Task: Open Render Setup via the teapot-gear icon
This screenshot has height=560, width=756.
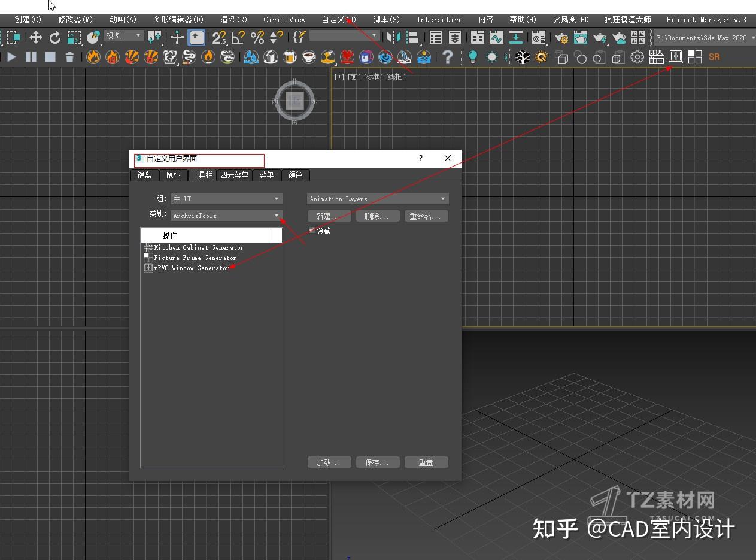Action: pyautogui.click(x=562, y=37)
